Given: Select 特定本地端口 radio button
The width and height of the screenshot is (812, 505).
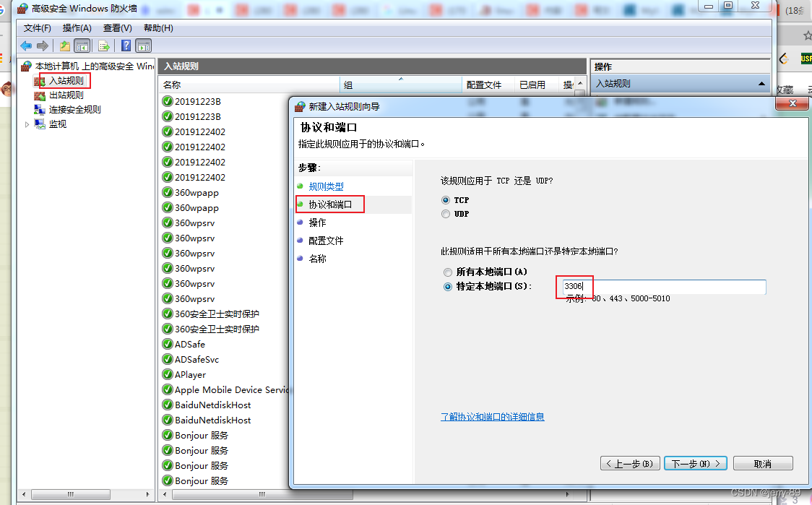Looking at the screenshot, I should (447, 286).
